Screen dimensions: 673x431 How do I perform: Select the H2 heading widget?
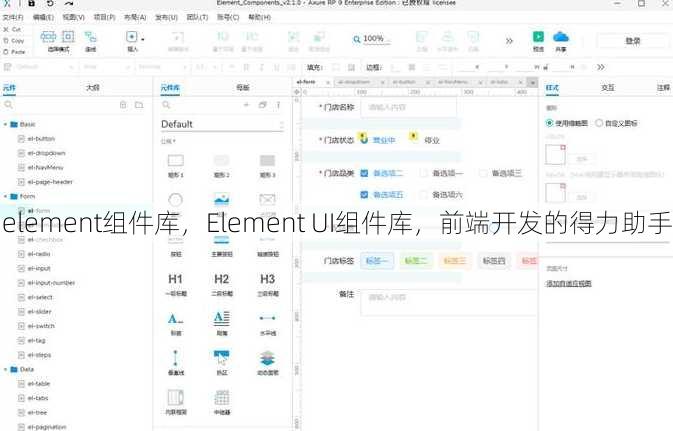[x=221, y=285]
